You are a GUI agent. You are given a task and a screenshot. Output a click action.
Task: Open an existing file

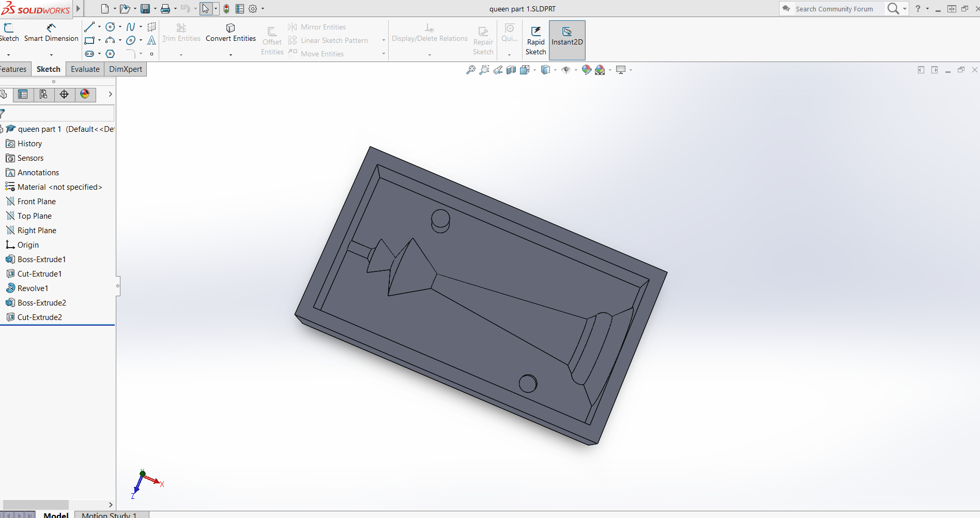[124, 9]
